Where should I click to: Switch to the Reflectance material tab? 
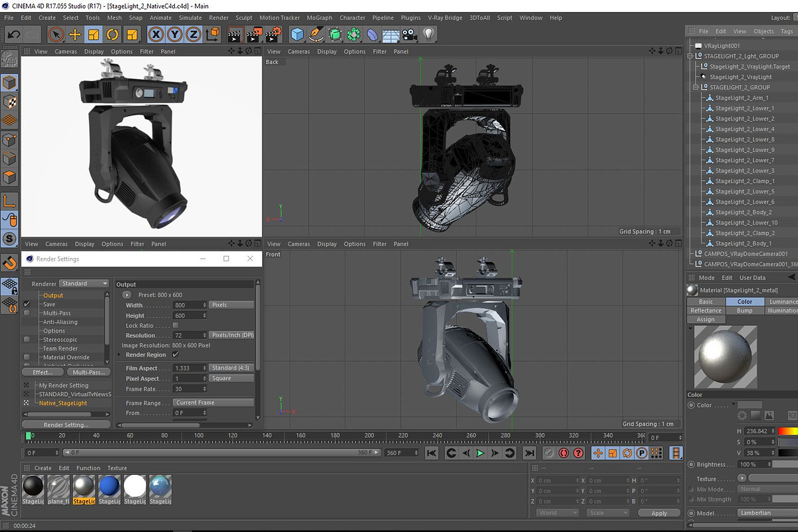click(706, 311)
